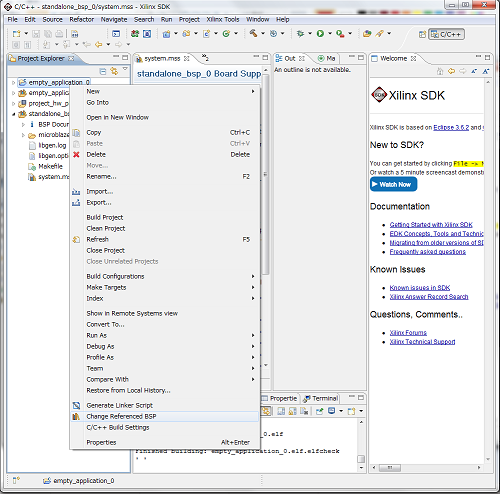Click the Back navigation arrow icon

pos(99,44)
